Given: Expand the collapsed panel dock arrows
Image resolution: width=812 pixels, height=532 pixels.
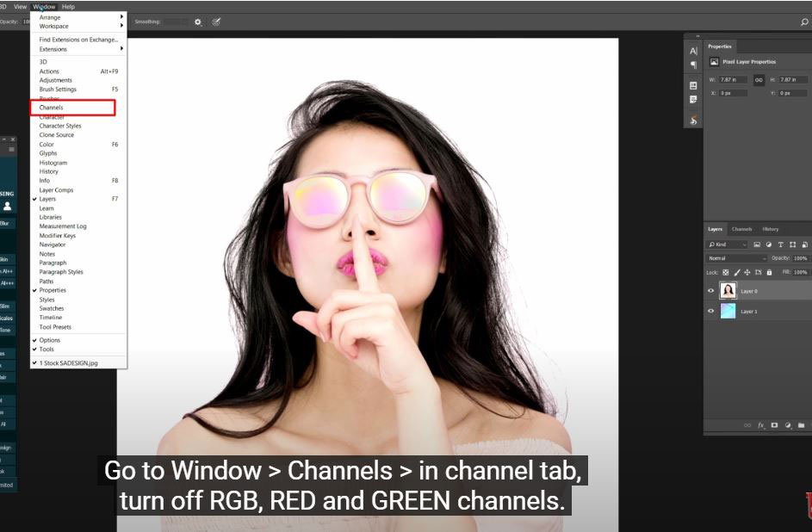Looking at the screenshot, I should click(x=697, y=36).
